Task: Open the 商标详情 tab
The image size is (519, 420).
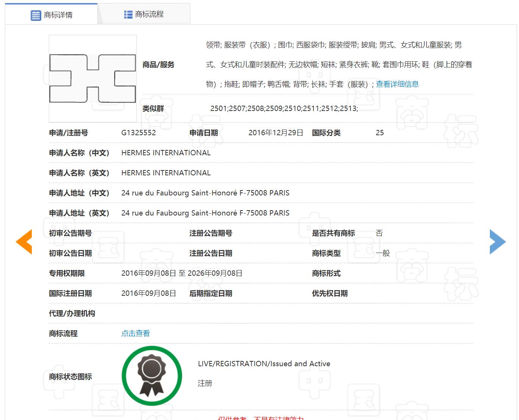Action: (51, 14)
